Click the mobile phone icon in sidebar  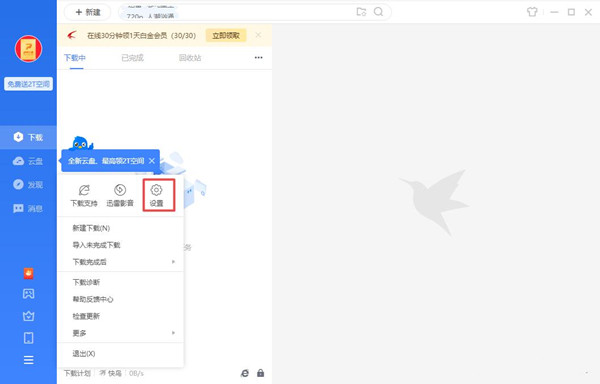pos(28,338)
